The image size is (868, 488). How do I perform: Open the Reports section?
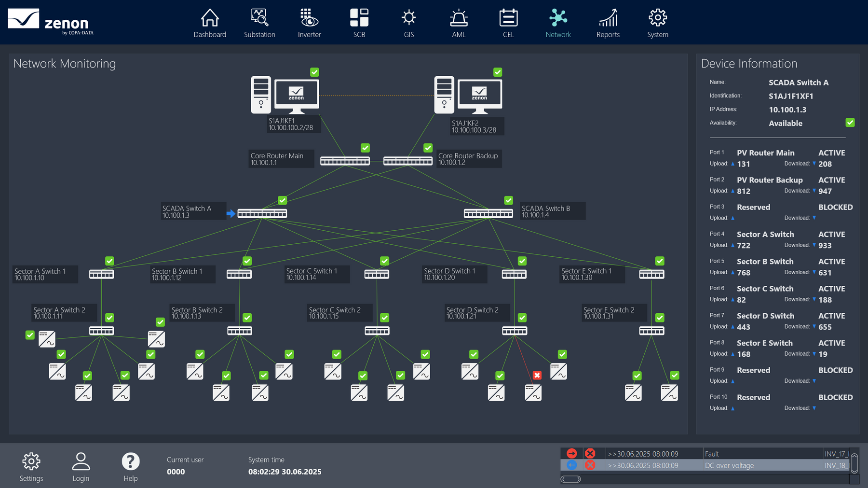[608, 23]
